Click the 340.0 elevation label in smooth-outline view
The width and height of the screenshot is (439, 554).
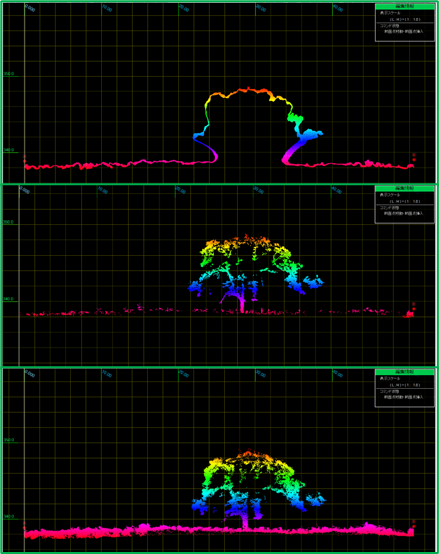tap(9, 150)
